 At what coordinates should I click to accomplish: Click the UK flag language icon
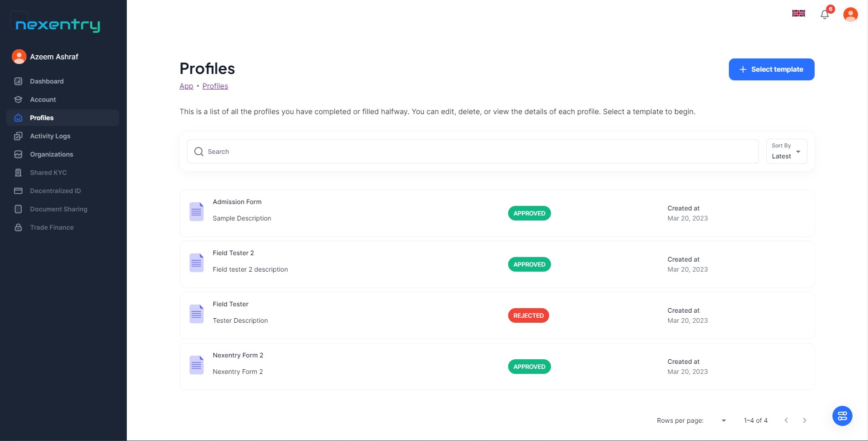tap(798, 13)
